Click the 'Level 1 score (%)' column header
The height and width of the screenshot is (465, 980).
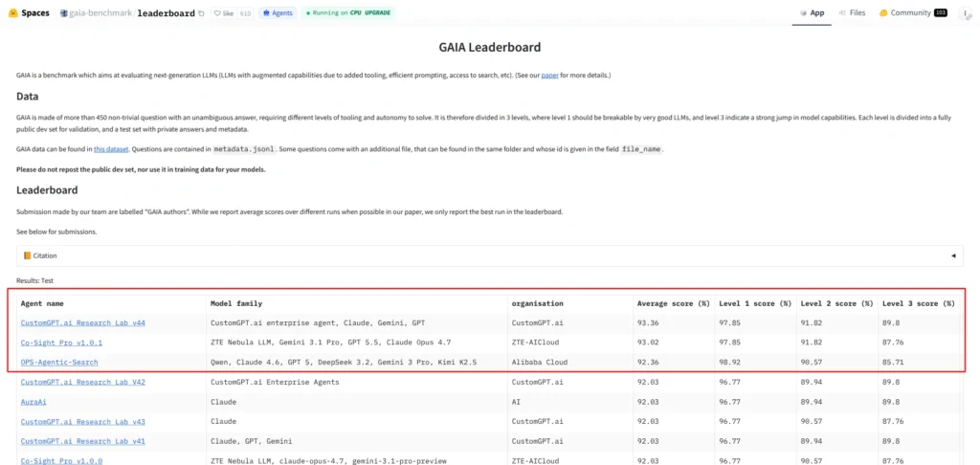[x=755, y=303]
